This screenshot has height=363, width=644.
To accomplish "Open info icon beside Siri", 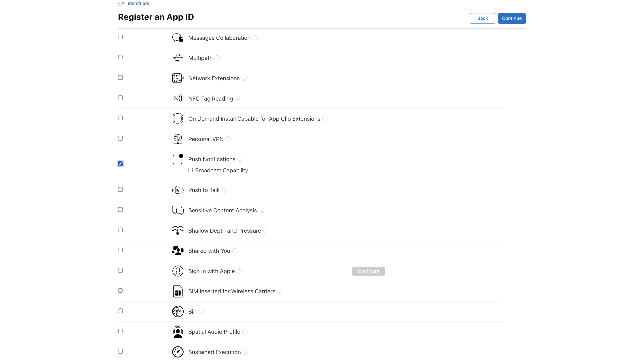I will pos(201,312).
